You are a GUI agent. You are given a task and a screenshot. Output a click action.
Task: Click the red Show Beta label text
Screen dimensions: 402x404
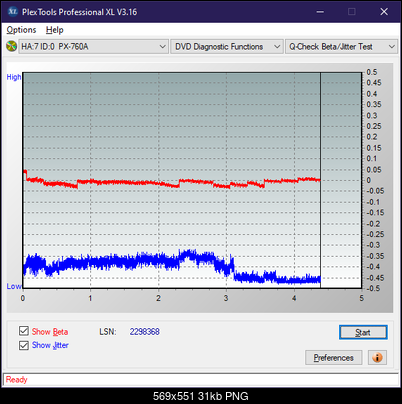pyautogui.click(x=50, y=332)
